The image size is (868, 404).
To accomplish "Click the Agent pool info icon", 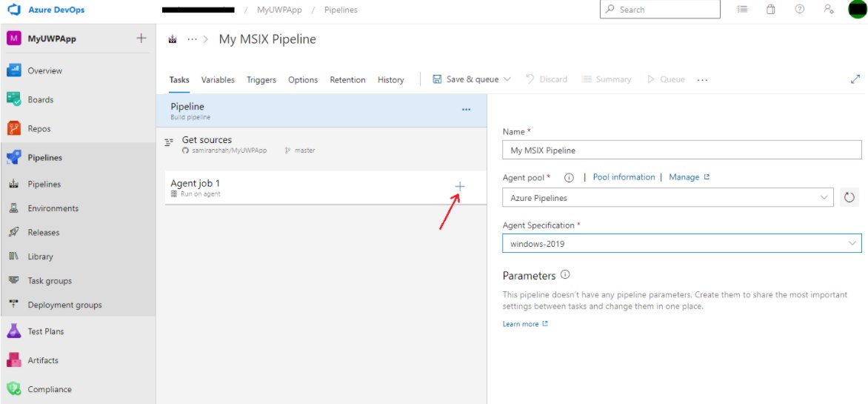I will [569, 178].
